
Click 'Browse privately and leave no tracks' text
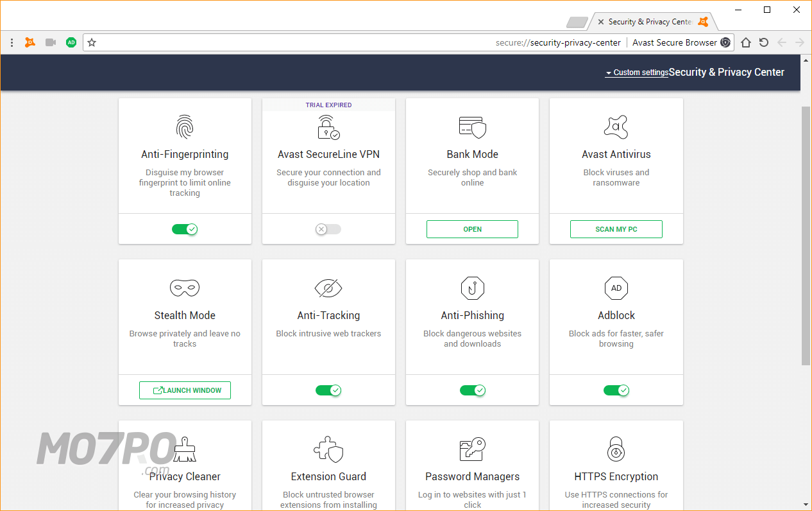point(185,339)
